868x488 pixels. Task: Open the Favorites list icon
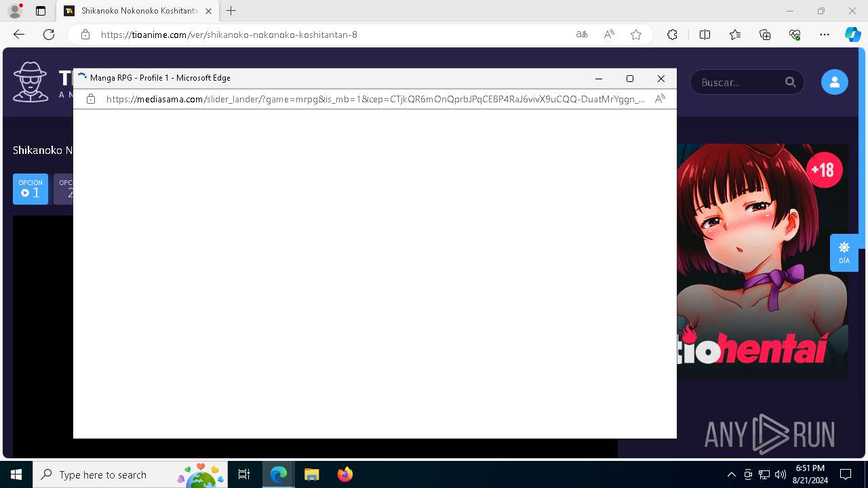click(x=735, y=35)
